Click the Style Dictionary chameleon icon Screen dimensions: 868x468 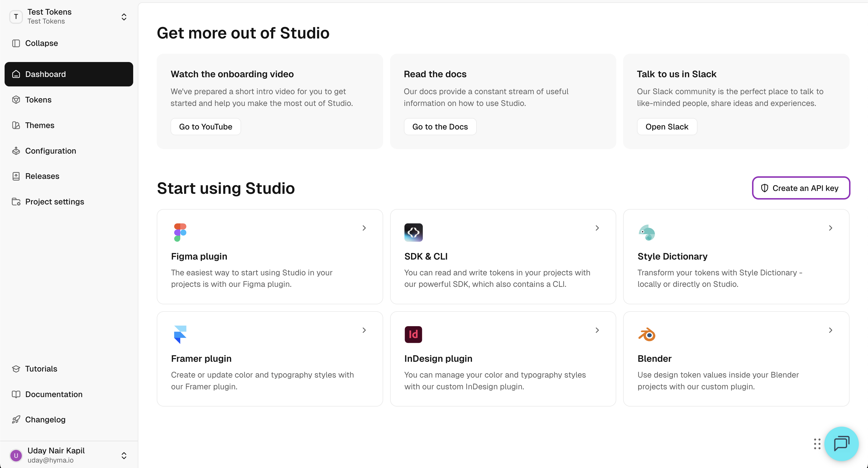click(647, 233)
